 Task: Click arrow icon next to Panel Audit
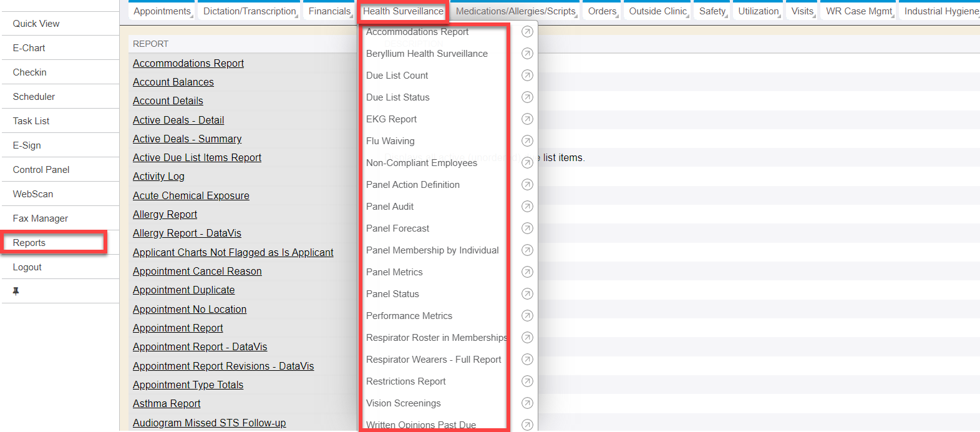pos(527,207)
